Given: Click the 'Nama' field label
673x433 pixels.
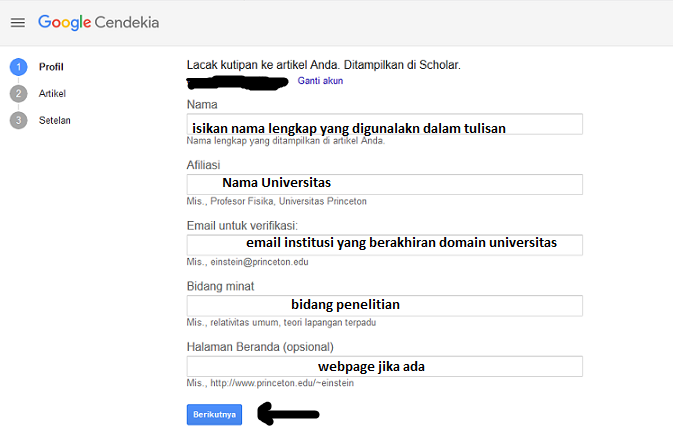Looking at the screenshot, I should [x=202, y=104].
